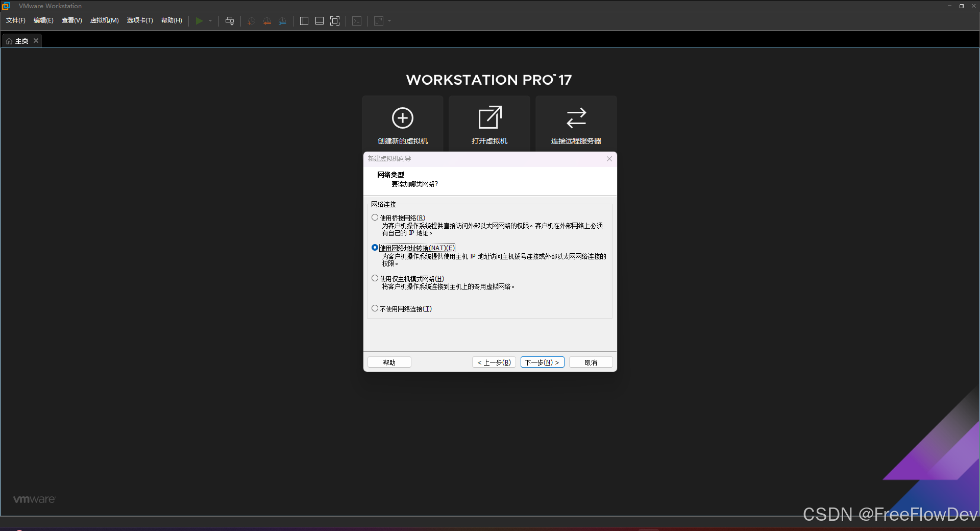The width and height of the screenshot is (980, 531).
Task: Open the stretch mode dropdown arrow
Action: click(x=388, y=21)
